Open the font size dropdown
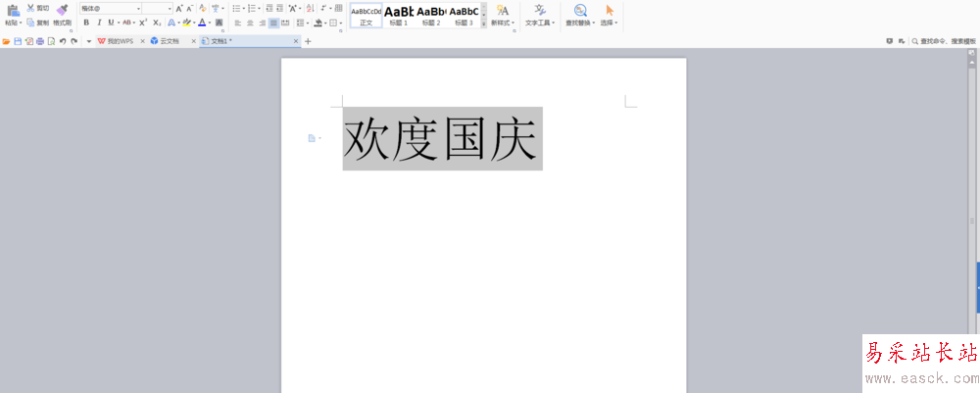This screenshot has height=393, width=980. [169, 8]
